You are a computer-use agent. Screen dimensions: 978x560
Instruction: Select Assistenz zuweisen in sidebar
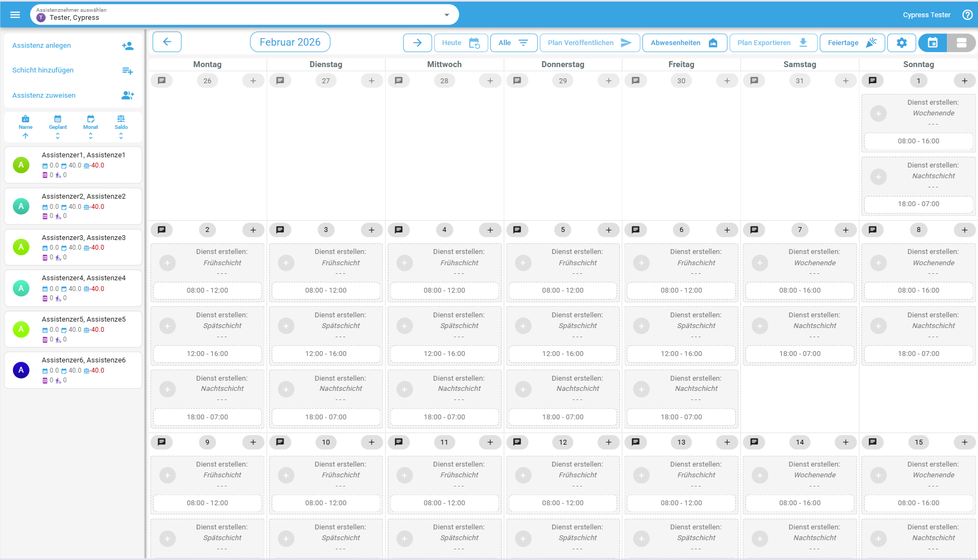44,96
